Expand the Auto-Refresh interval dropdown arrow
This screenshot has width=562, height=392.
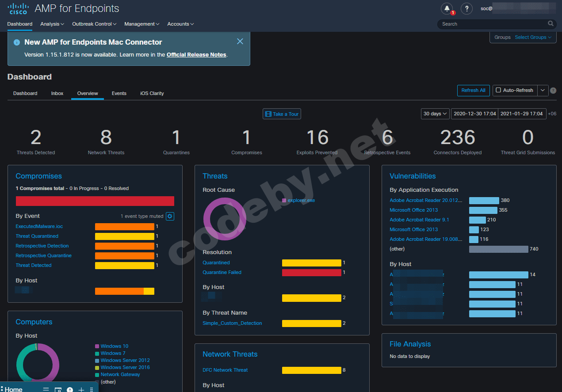(543, 90)
